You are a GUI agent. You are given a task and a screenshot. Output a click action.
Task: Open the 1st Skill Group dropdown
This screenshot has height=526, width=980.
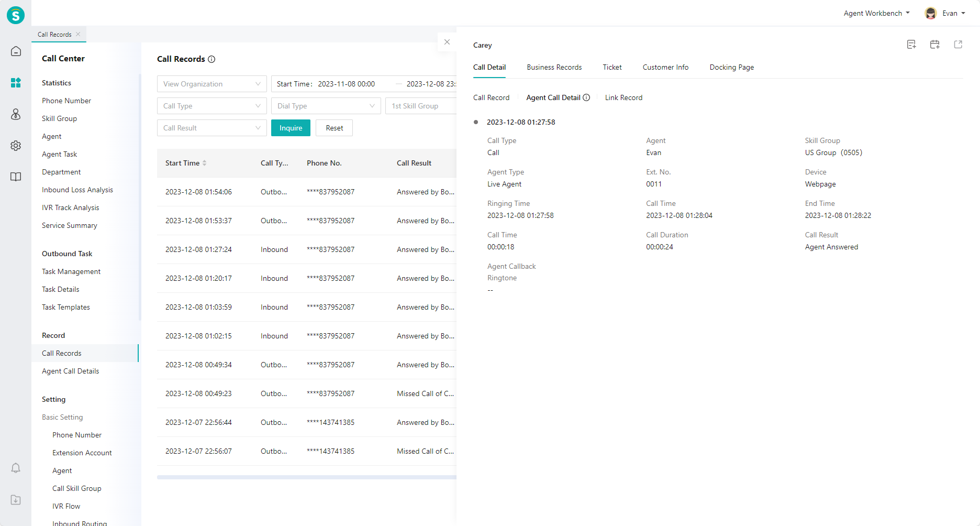(421, 106)
